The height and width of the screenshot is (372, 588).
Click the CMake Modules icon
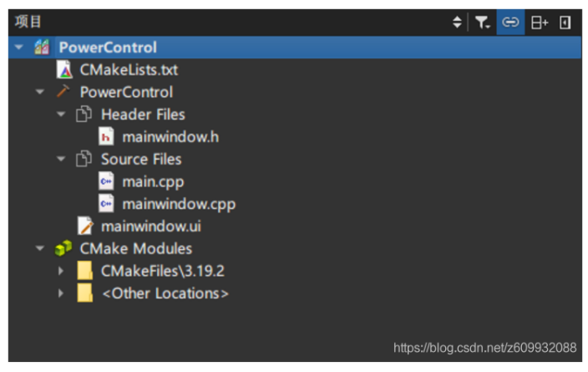[x=63, y=248]
